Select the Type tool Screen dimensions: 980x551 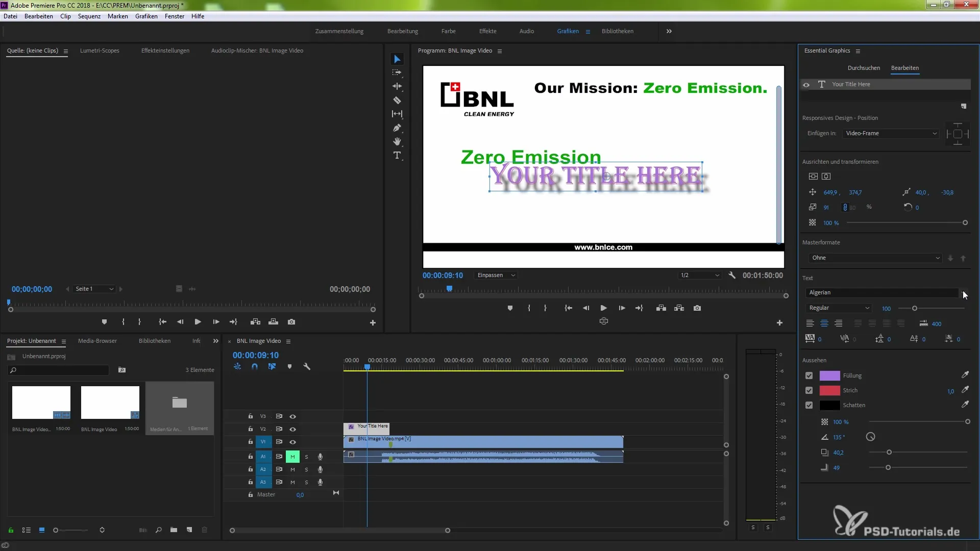[x=397, y=156]
